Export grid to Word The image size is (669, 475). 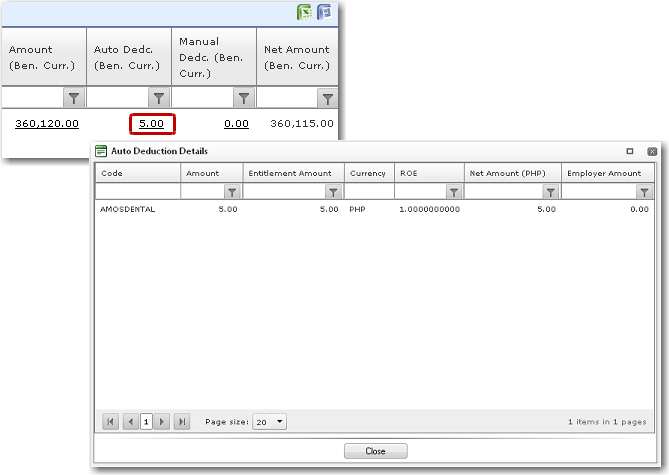325,12
